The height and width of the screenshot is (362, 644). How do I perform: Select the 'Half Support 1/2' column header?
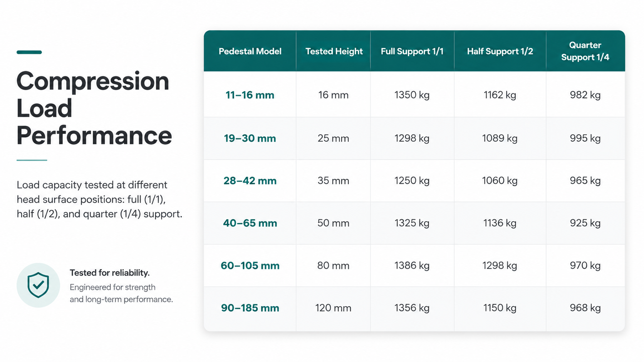tap(500, 51)
